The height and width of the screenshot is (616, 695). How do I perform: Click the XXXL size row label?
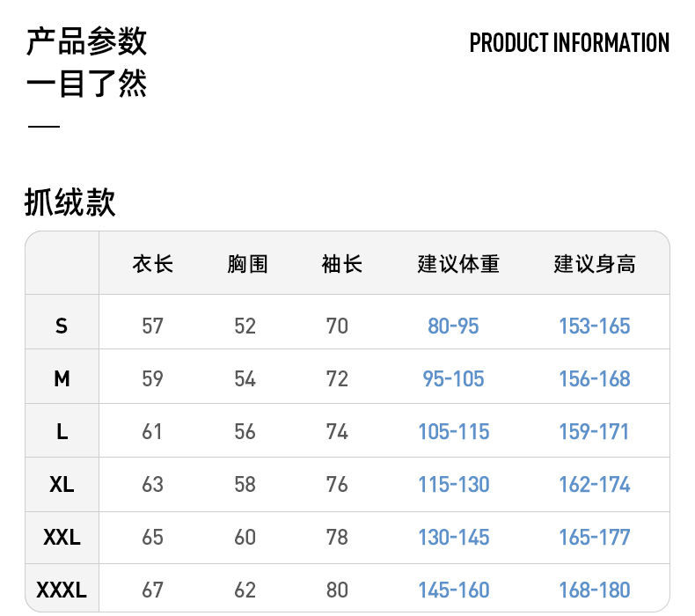(62, 590)
